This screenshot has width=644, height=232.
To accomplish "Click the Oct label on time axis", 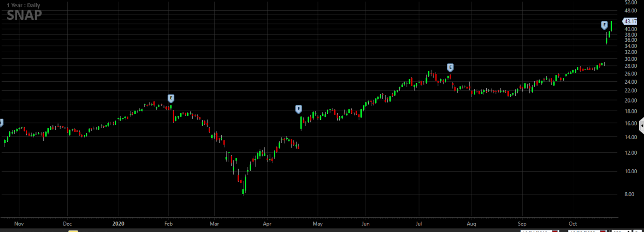I will 573,224.
